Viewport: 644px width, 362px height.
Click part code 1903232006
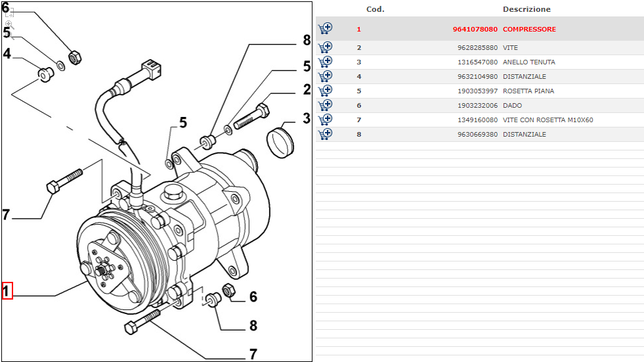[x=477, y=106]
